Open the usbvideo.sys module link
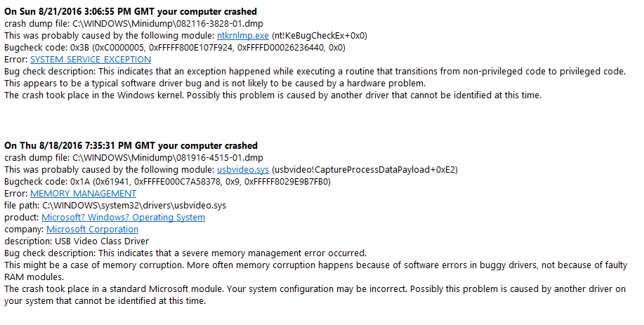 coord(243,170)
